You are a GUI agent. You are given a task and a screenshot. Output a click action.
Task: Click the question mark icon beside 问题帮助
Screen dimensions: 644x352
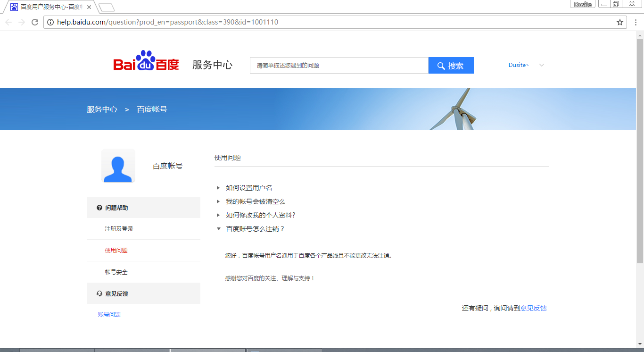(99, 208)
